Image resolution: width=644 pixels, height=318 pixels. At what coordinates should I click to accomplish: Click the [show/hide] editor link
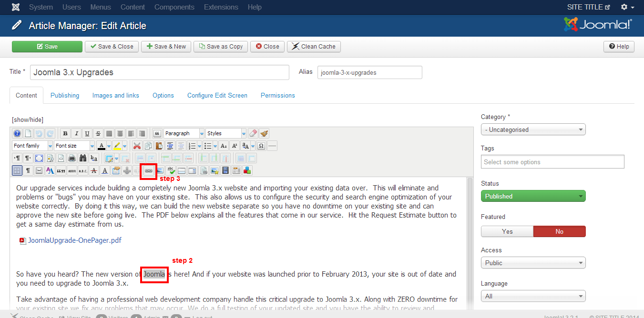tap(28, 119)
